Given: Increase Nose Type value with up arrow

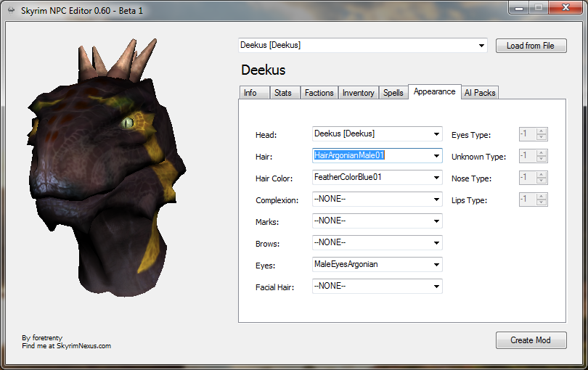Looking at the screenshot, I should 541,174.
